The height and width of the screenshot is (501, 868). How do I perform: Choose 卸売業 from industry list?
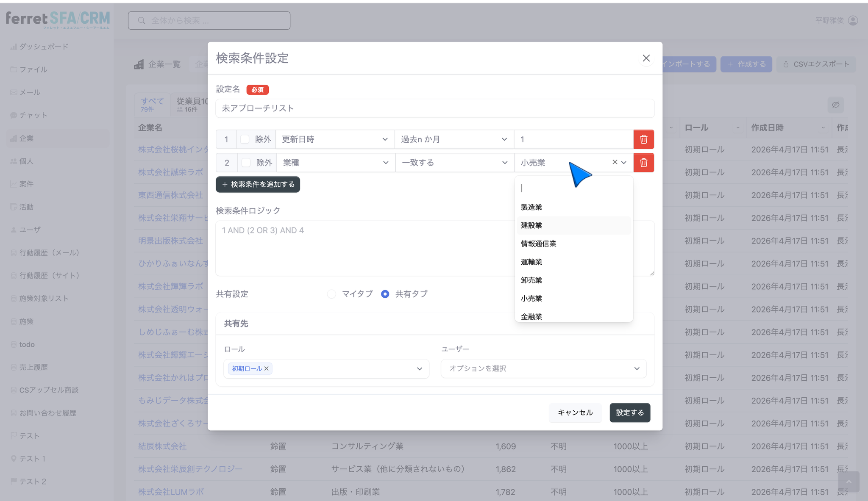[574, 280]
